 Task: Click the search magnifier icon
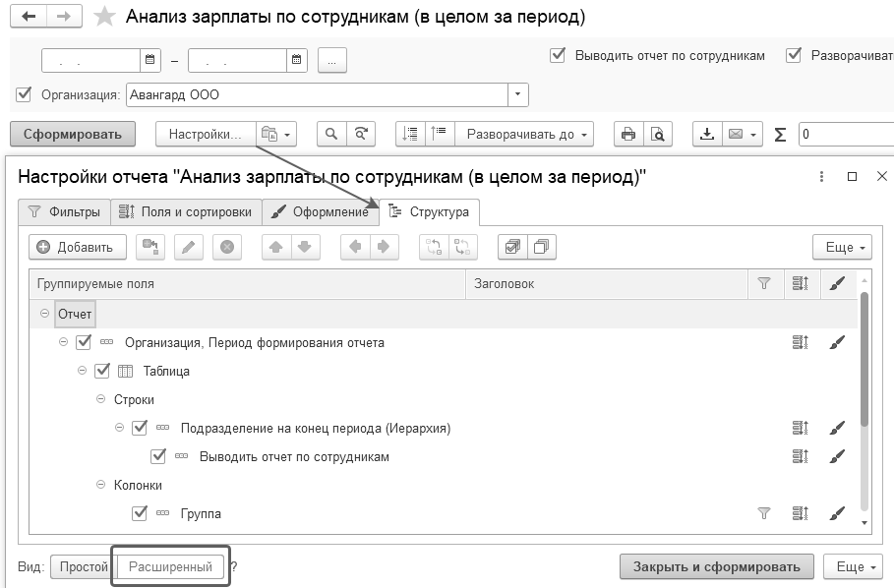tap(331, 135)
